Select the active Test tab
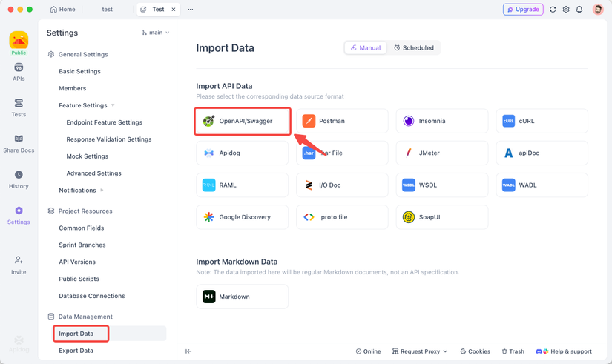The image size is (612, 364). click(158, 10)
